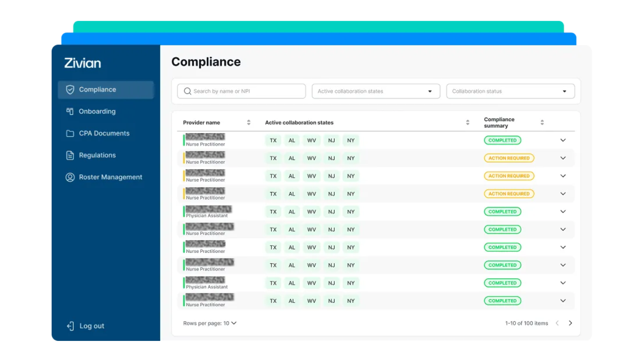Click an Action Required badge
The image size is (644, 362).
[509, 158]
